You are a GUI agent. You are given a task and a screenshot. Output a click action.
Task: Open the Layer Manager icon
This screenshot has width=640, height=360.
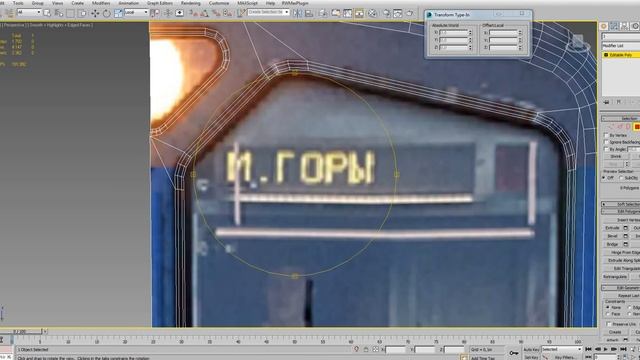[323, 13]
